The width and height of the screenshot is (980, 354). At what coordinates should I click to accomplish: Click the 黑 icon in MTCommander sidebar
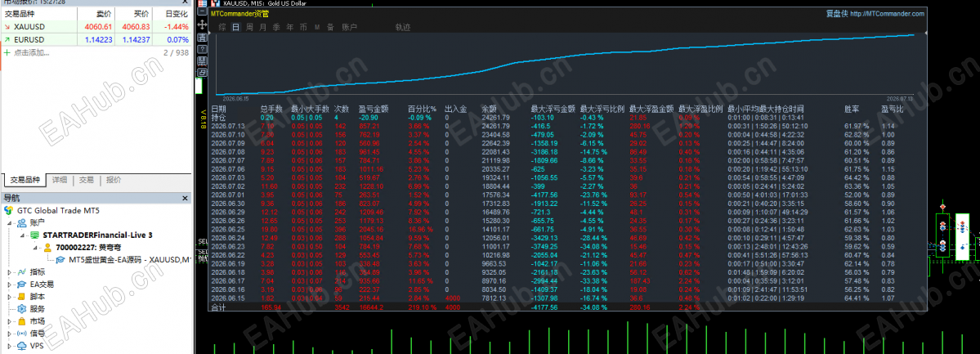pos(202,60)
